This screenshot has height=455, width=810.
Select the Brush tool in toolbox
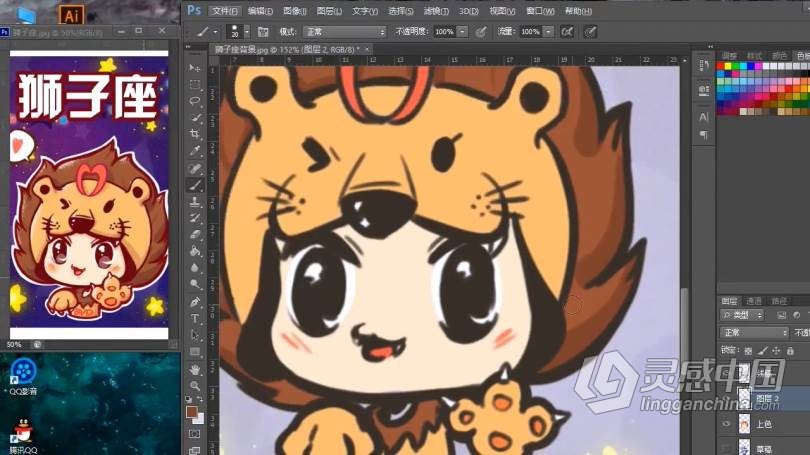point(195,185)
